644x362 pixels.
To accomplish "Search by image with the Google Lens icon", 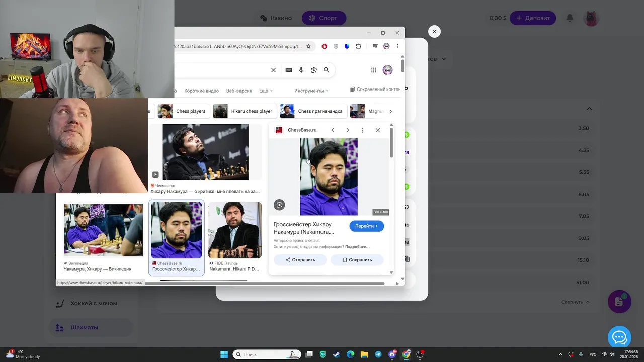I will tap(314, 70).
